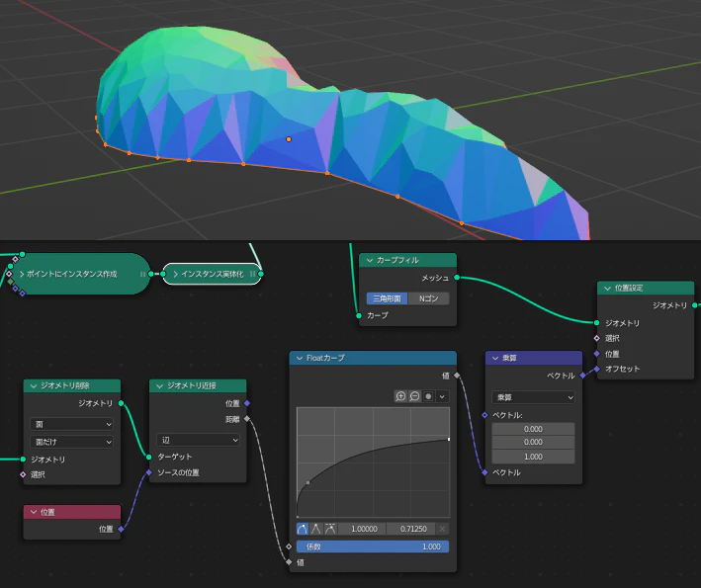Click the ジオメトリ output socket of ジオメトリ削除

pyautogui.click(x=122, y=403)
